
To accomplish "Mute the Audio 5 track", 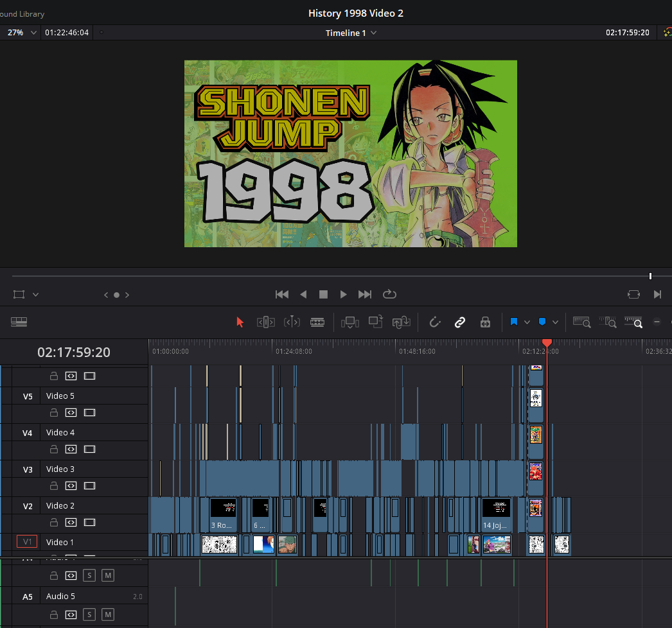I will (108, 615).
